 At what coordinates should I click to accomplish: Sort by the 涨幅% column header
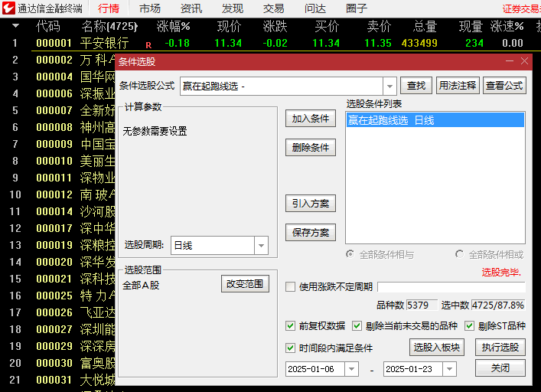pyautogui.click(x=173, y=26)
